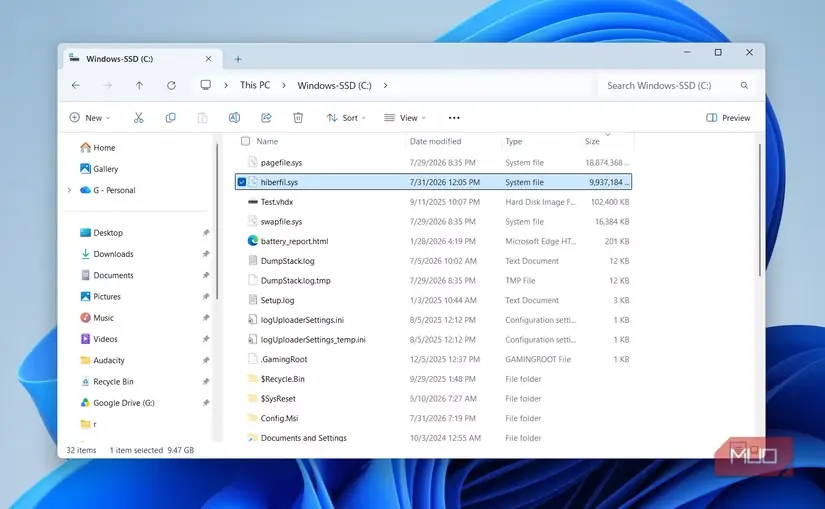Sort by the Type column header
This screenshot has width=825, height=509.
pos(514,141)
